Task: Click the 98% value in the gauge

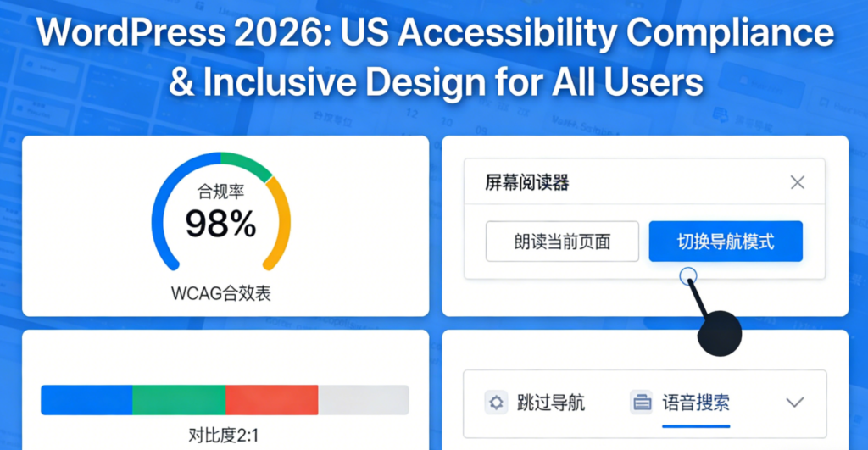Action: 220,224
